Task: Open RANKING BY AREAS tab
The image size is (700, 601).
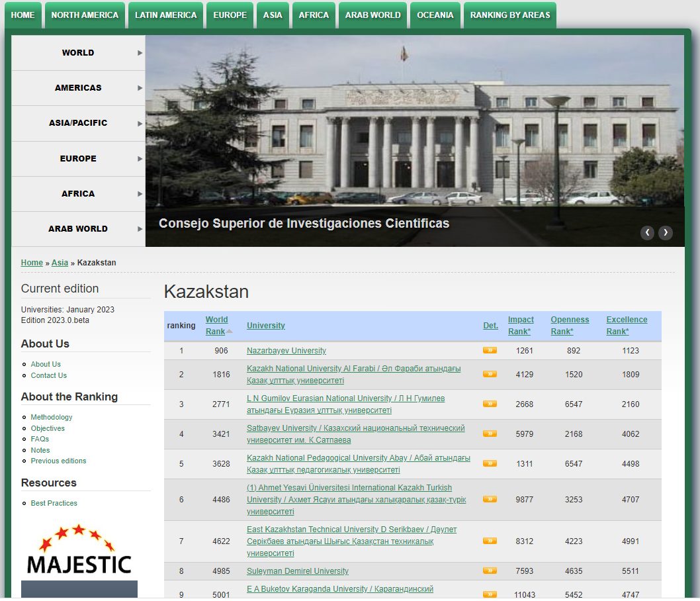Action: click(x=510, y=15)
